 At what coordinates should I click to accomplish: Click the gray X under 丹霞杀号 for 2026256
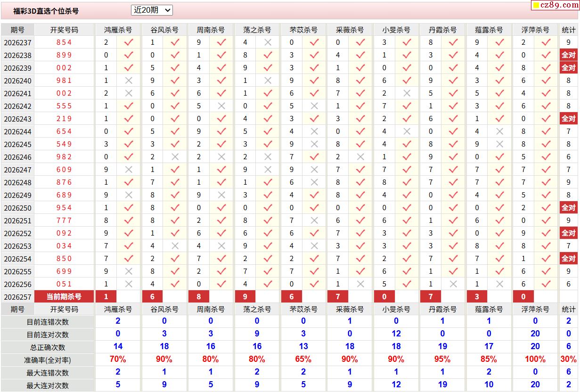coord(453,284)
